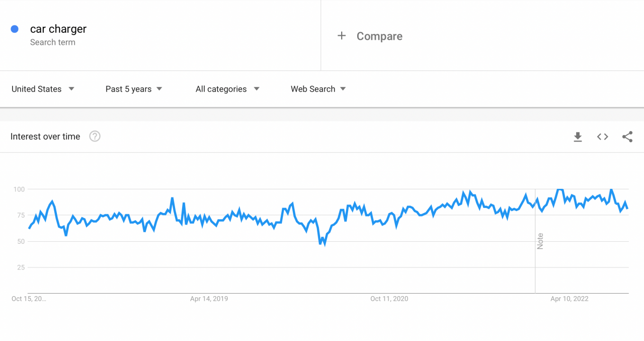This screenshot has height=341, width=644.
Task: Click the Interest over time heading
Action: click(x=45, y=136)
